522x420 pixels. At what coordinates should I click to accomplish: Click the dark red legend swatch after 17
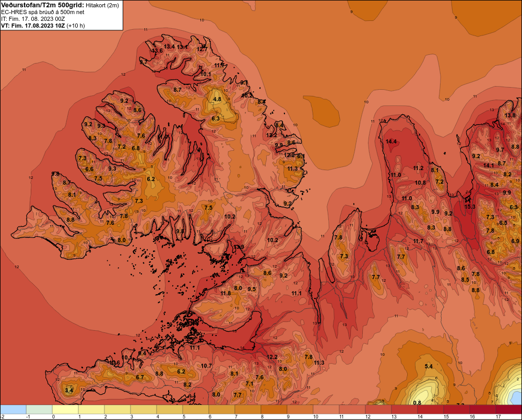(x=508, y=409)
